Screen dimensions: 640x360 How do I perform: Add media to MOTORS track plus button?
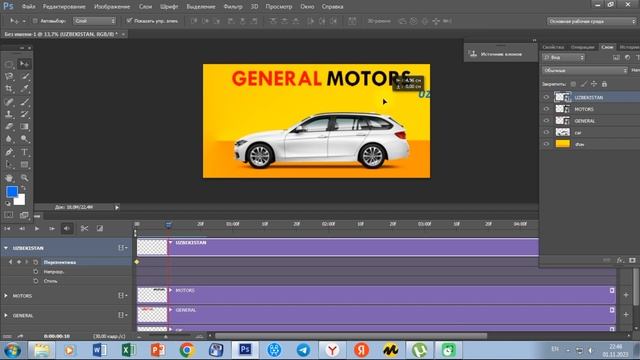click(626, 295)
